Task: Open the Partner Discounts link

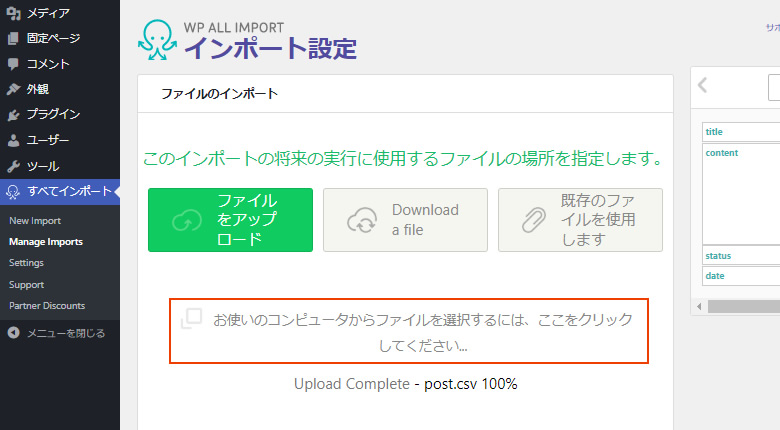Action: (x=47, y=306)
